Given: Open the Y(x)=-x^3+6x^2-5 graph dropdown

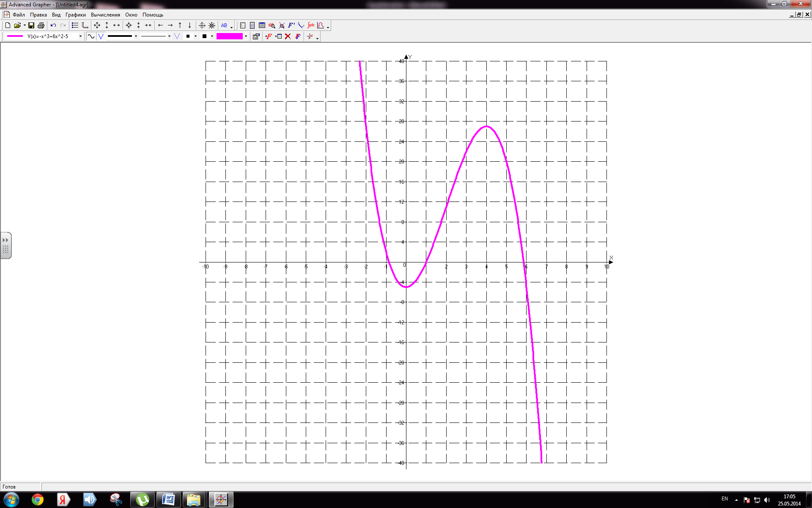Looking at the screenshot, I should (80, 36).
